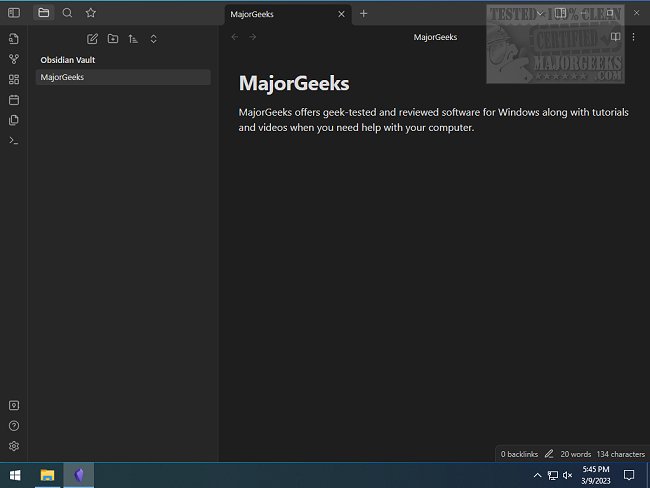Screen dimensions: 650x488
Task: Navigate back in note history
Action: pos(235,37)
